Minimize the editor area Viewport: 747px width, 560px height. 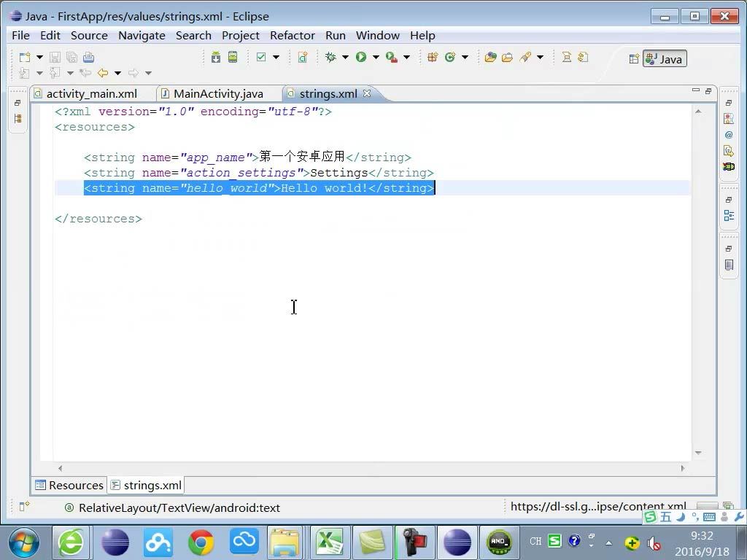695,90
